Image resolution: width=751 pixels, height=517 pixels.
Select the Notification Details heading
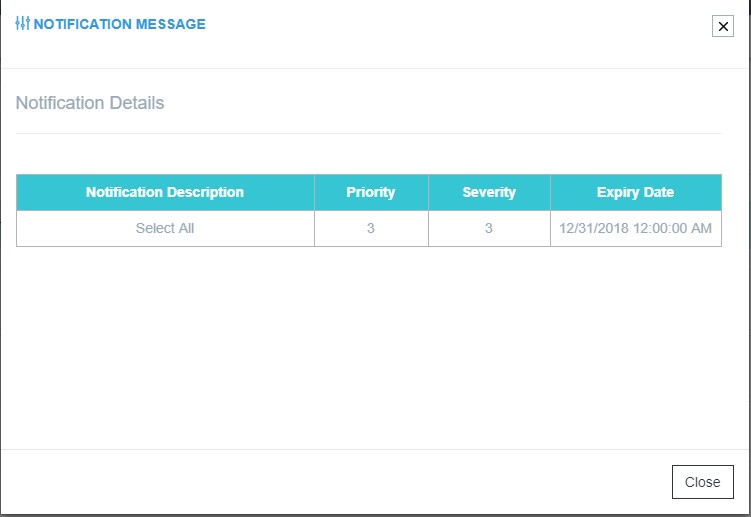[x=90, y=103]
